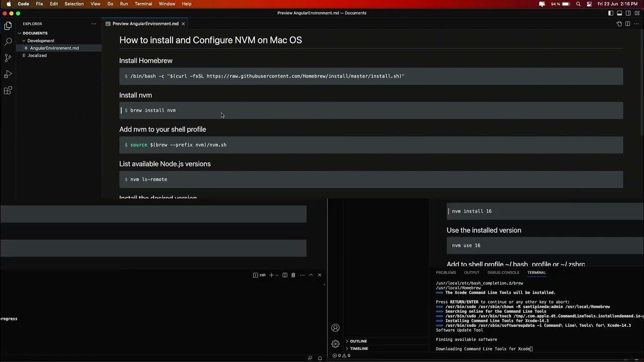Image resolution: width=644 pixels, height=362 pixels.
Task: Click the nvm ls-remote code block
Action: click(x=371, y=179)
